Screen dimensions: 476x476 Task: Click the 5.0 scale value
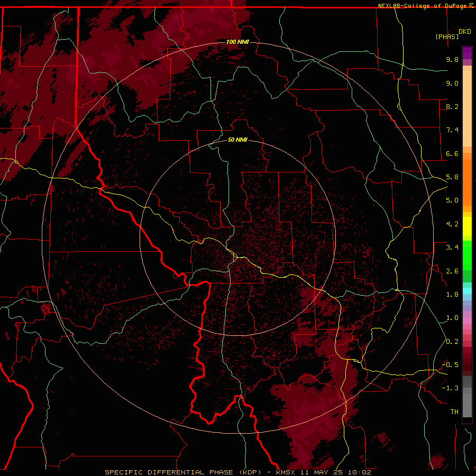[452, 200]
